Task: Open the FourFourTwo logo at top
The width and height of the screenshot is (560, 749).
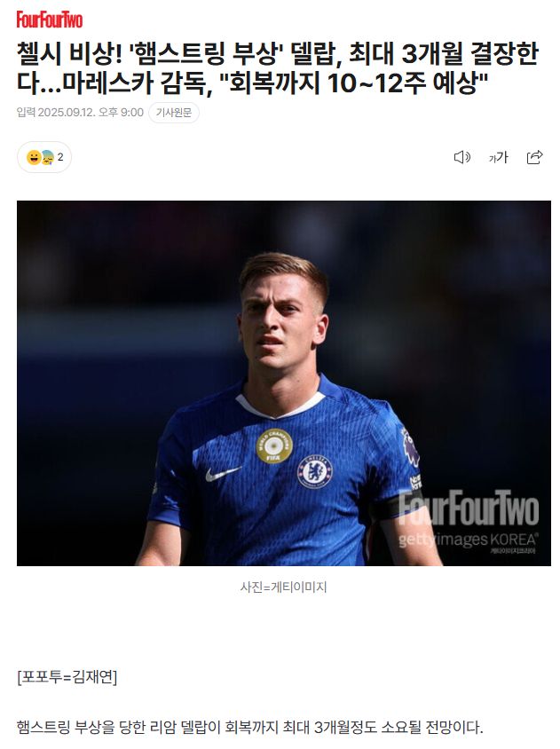Action: (x=49, y=20)
